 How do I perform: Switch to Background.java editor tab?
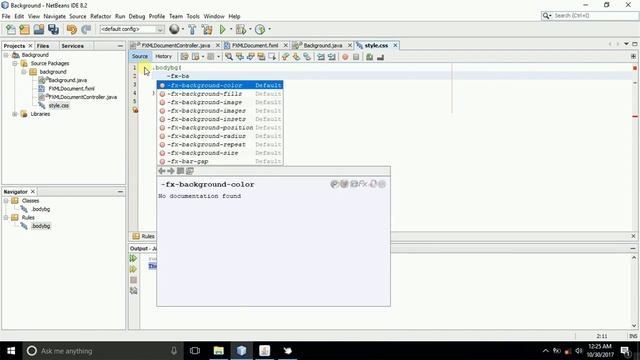click(x=322, y=45)
